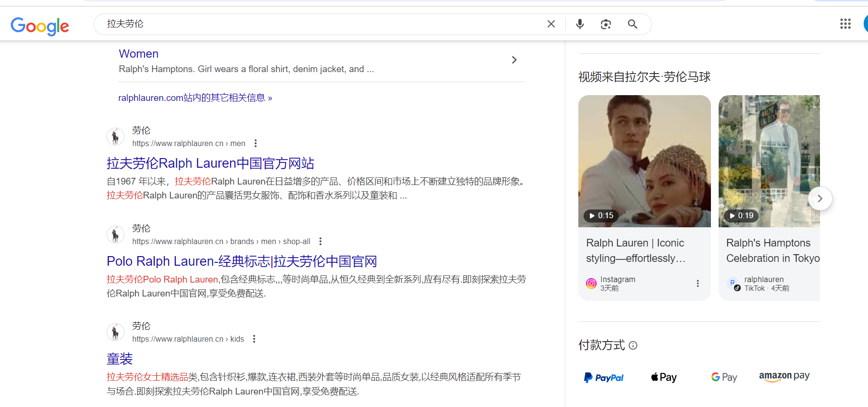Viewport: 868px width, 407px height.
Task: Start voice search with microphone icon
Action: [580, 24]
